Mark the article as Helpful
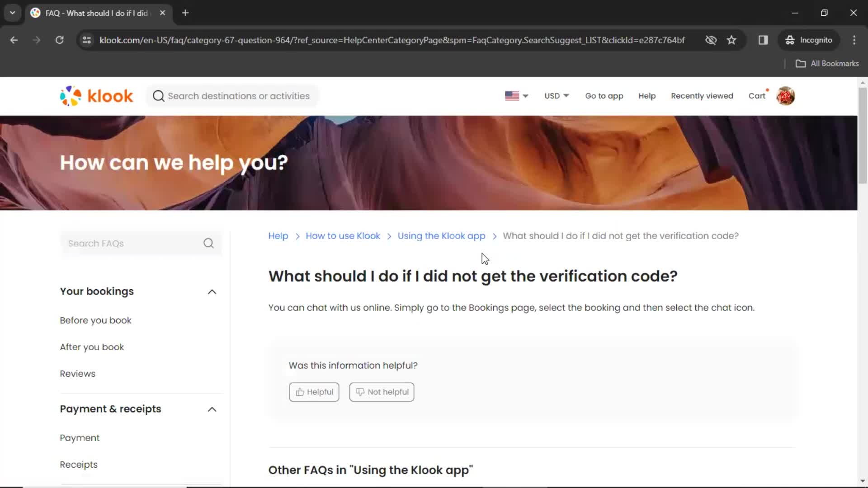 314,392
